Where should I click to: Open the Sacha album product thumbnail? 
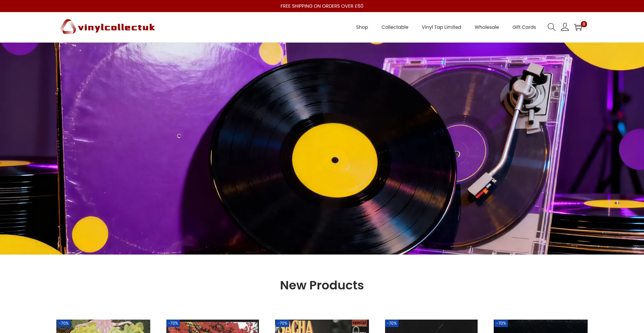(x=322, y=326)
